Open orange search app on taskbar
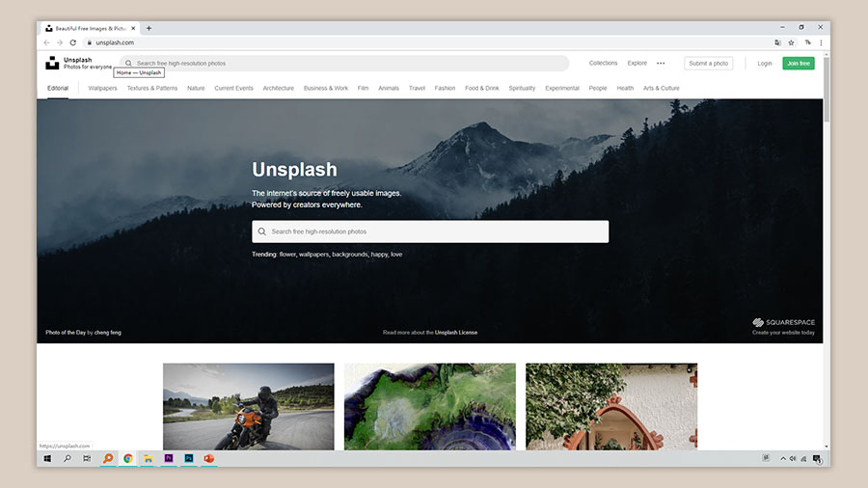This screenshot has width=868, height=488. (x=108, y=459)
